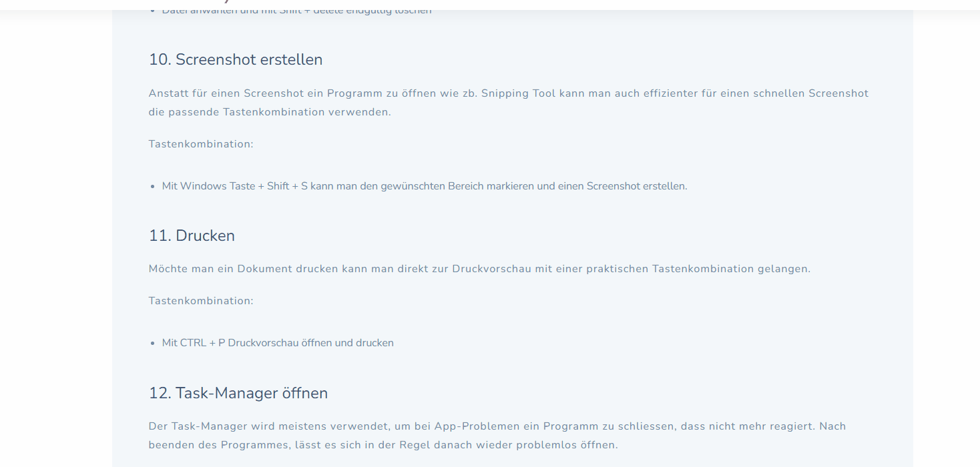Image resolution: width=980 pixels, height=467 pixels.
Task: Click "Tastenkombination:" label under Screenshot erstellen
Action: tap(201, 144)
